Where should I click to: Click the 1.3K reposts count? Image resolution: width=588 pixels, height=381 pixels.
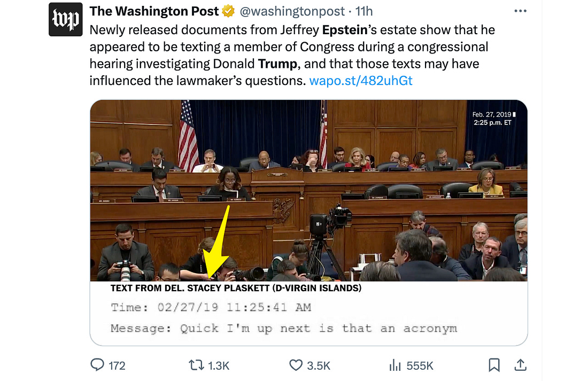pos(218,366)
